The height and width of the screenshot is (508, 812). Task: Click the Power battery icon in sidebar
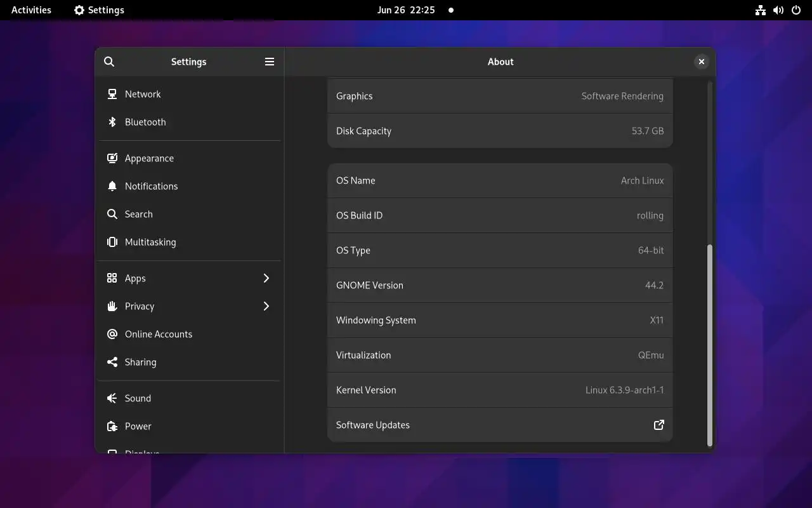tap(112, 426)
